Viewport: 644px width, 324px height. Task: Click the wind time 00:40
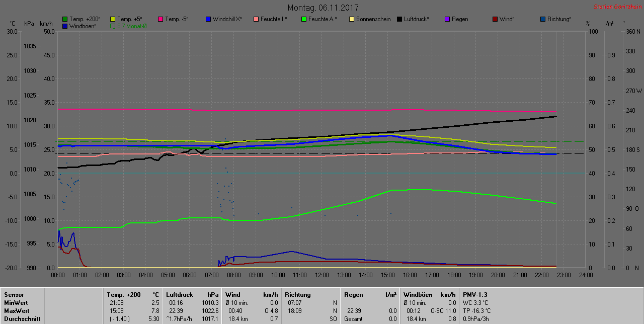(235, 311)
